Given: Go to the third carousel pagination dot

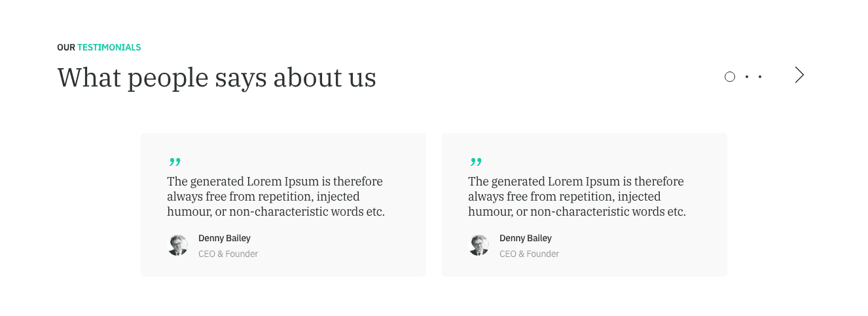Looking at the screenshot, I should pyautogui.click(x=760, y=77).
